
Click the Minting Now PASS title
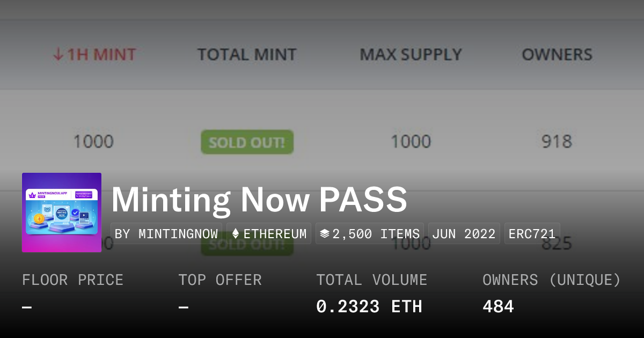coord(259,200)
